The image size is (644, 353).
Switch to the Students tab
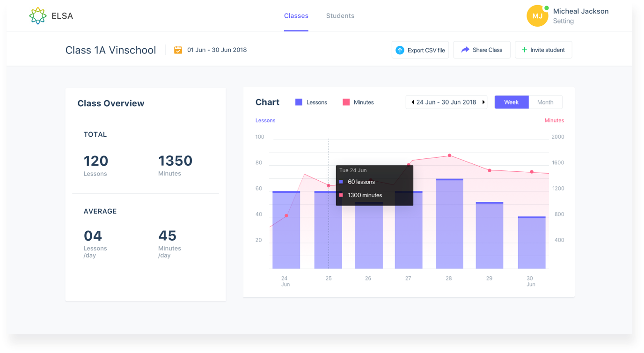pyautogui.click(x=340, y=16)
